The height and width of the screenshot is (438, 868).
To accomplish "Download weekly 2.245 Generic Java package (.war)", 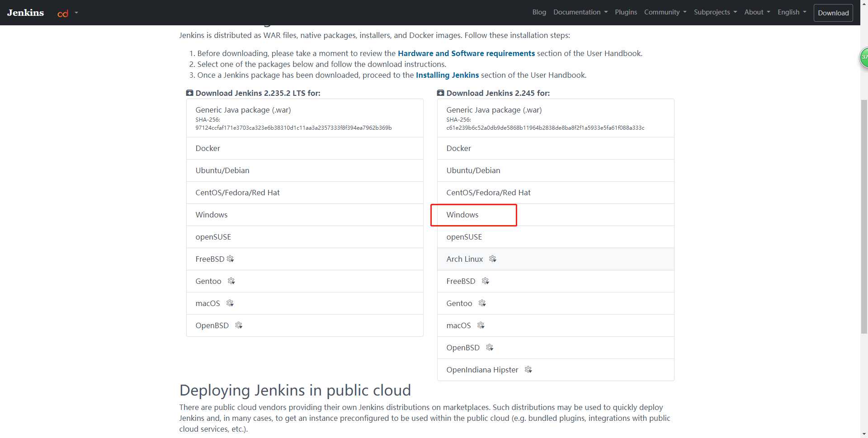I will (556, 118).
